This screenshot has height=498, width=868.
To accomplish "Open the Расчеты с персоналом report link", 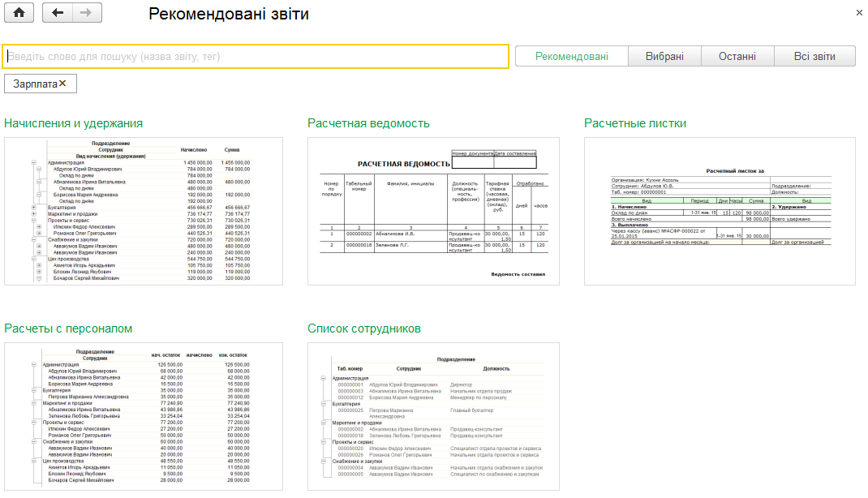I will (x=68, y=328).
